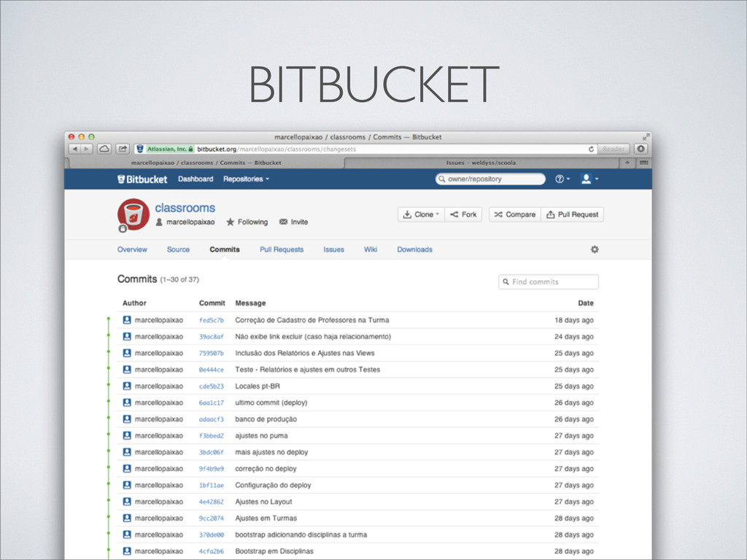Open commit 370de00 hash link
This screenshot has width=747, height=560.
pos(211,535)
